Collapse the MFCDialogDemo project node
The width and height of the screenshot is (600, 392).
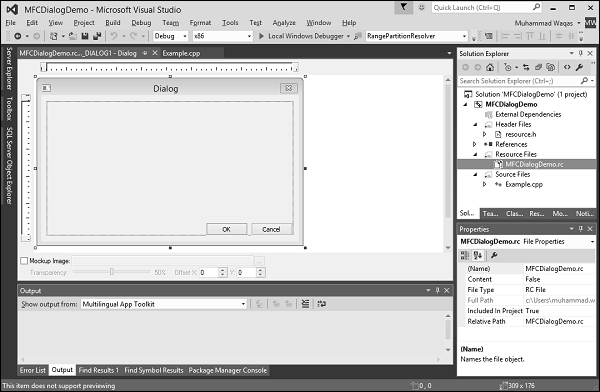click(x=466, y=105)
